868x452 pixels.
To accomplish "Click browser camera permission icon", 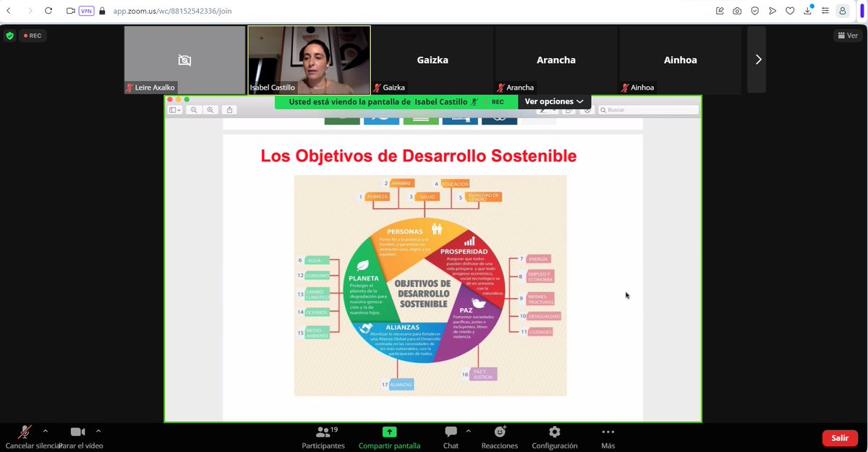I will (70, 11).
